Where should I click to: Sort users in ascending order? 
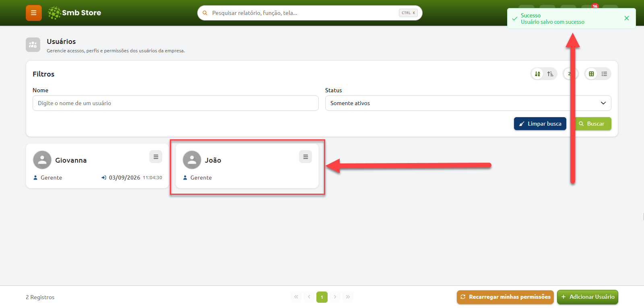pos(550,74)
